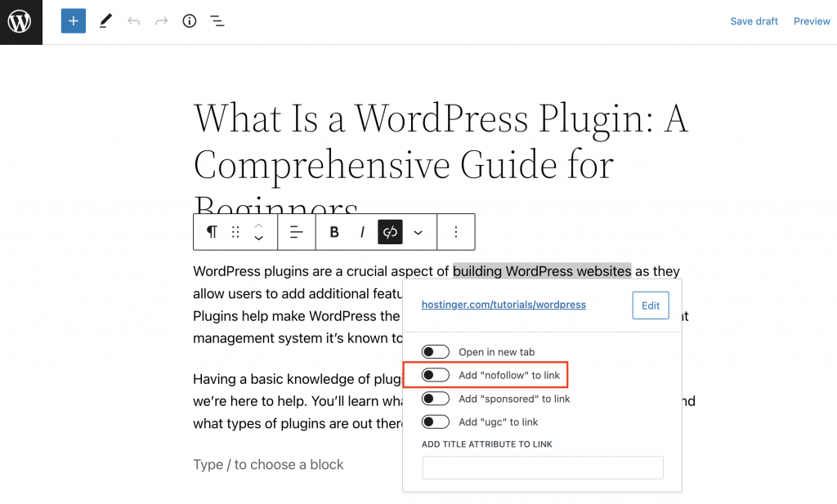Image resolution: width=837 pixels, height=504 pixels.
Task: Open the hostinger.com/tutorials/wordpress link
Action: tap(504, 305)
